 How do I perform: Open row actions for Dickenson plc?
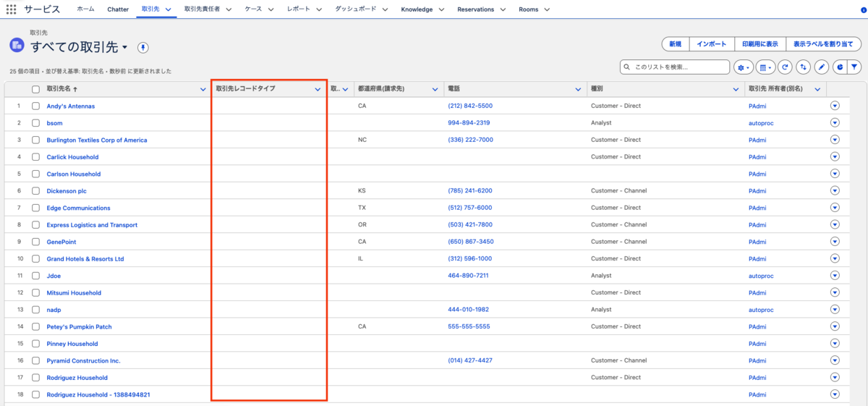click(835, 191)
